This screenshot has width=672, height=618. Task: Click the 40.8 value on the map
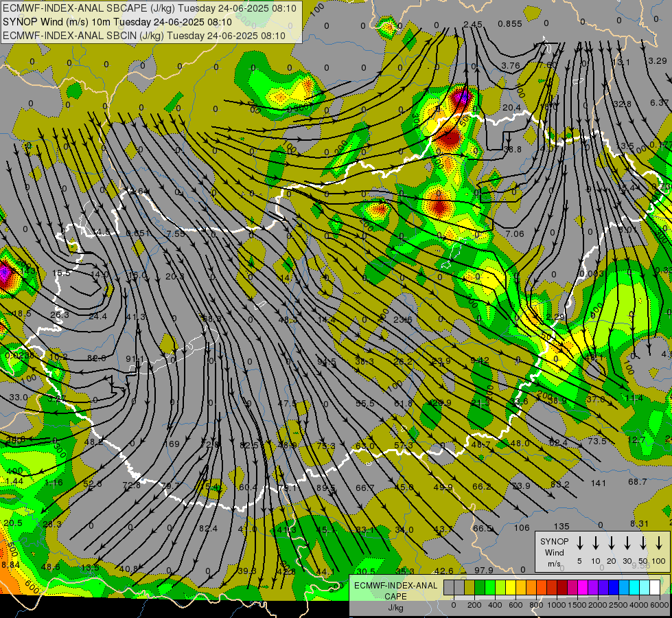128,569
